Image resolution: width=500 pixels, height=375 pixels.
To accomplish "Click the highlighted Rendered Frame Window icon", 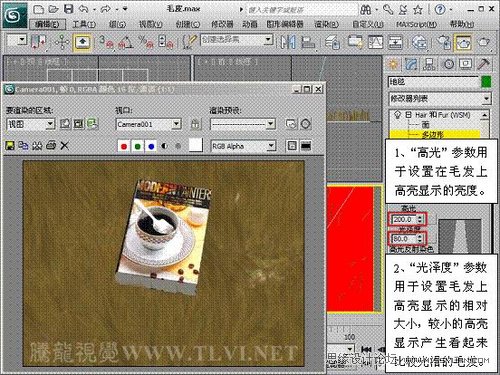I will coord(464,42).
